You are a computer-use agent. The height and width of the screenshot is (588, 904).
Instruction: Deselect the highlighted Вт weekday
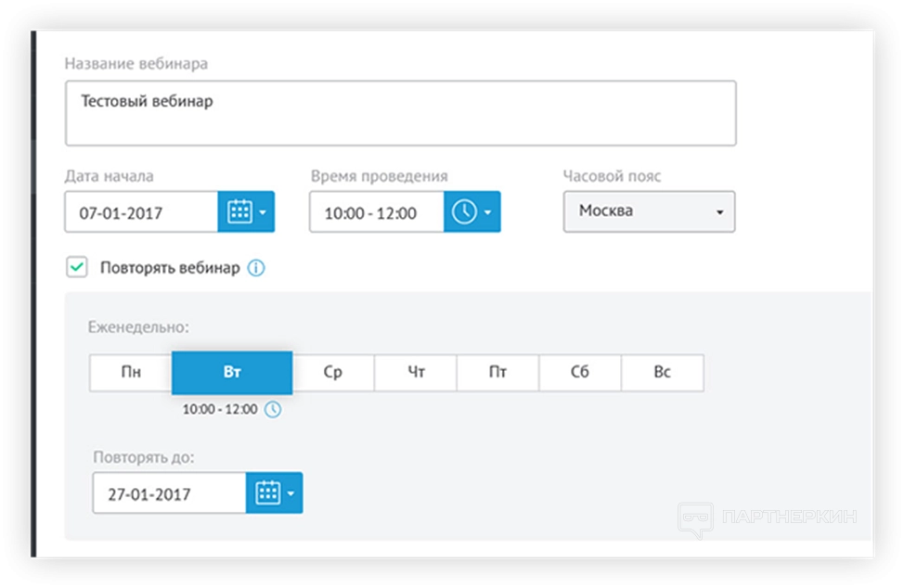click(232, 373)
